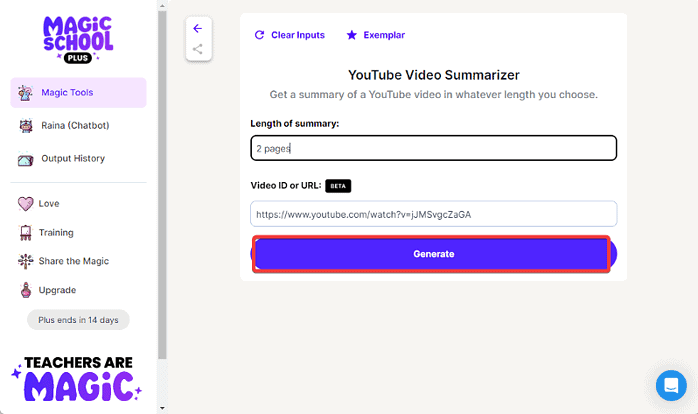Click the Exemplar star icon
698x414 pixels.
point(351,35)
